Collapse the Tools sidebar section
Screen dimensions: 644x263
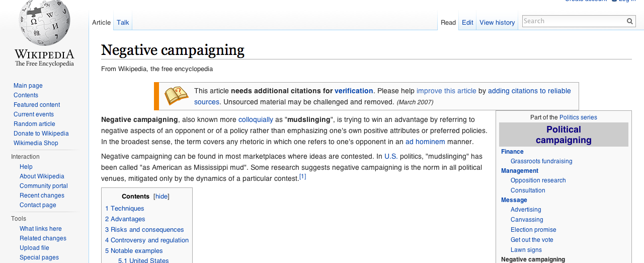[19, 219]
